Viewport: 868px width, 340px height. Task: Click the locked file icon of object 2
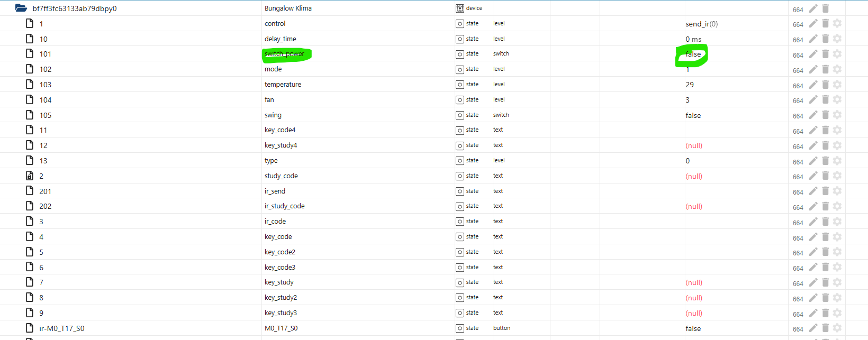coord(30,176)
